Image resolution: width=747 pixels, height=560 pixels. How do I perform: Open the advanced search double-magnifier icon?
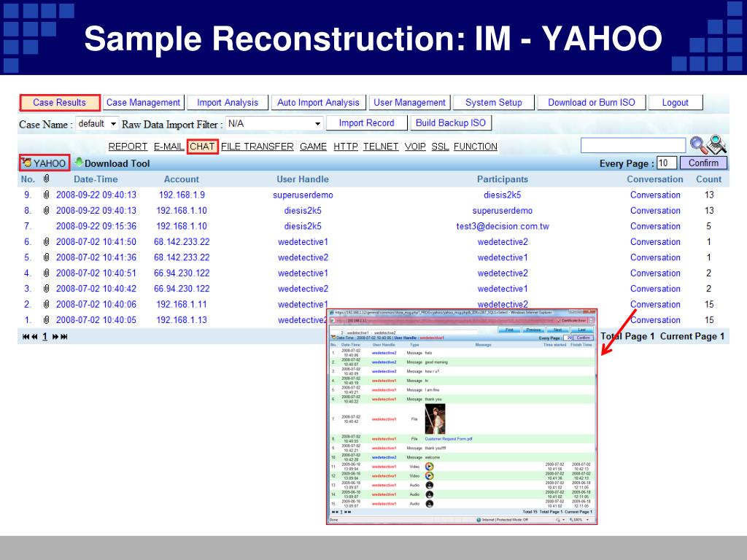point(716,145)
